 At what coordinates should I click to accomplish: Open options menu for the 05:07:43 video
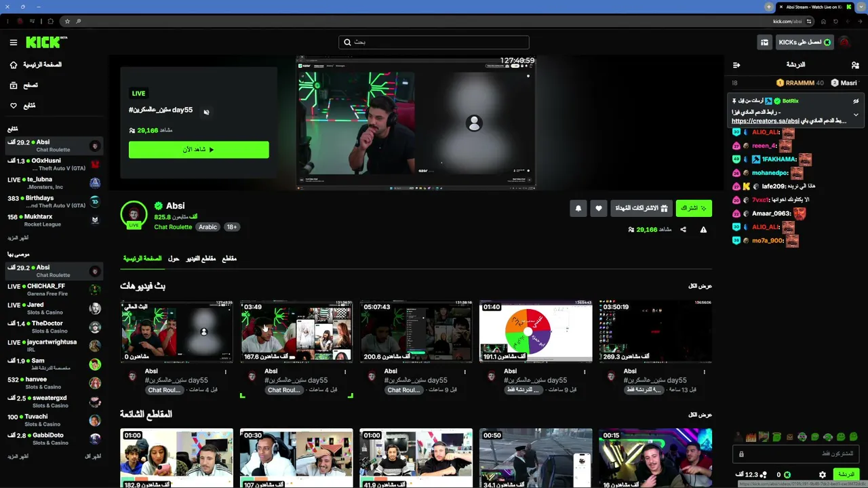tap(465, 371)
